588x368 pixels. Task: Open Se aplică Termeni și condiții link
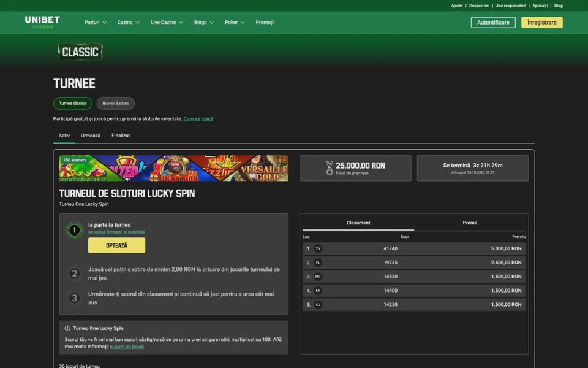(116, 232)
